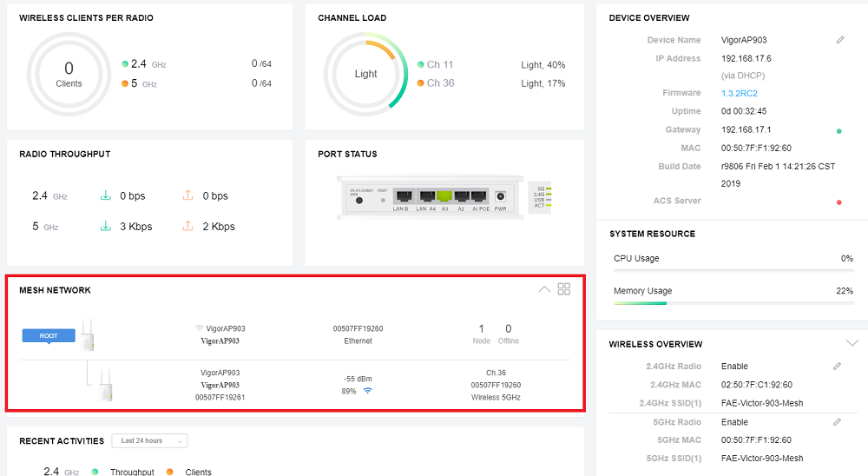Image resolution: width=868 pixels, height=476 pixels.
Task: Click Light, 17% channel load value
Action: tap(543, 83)
